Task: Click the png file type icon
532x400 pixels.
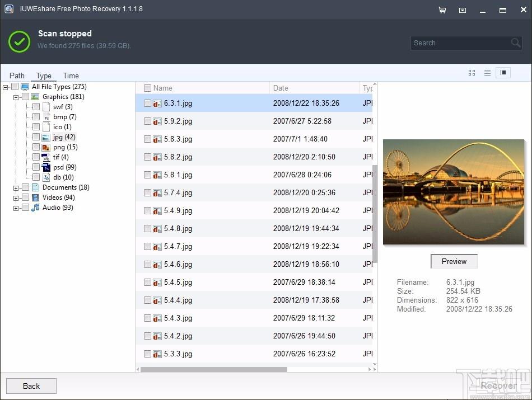Action: coord(46,148)
